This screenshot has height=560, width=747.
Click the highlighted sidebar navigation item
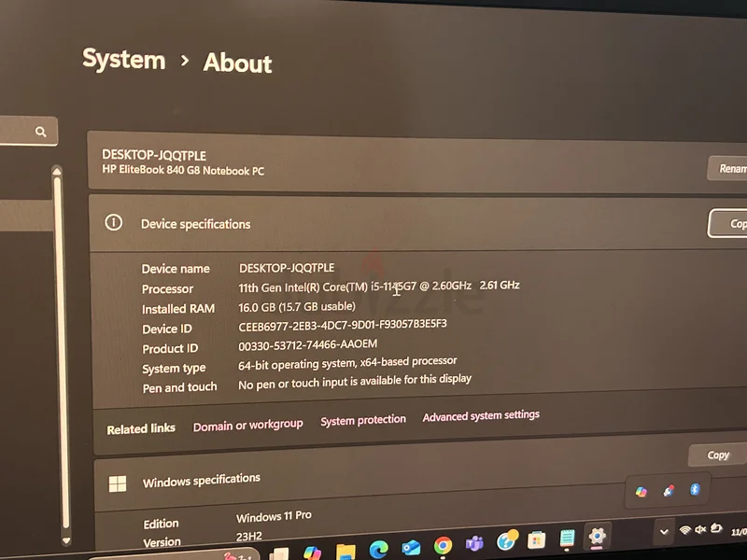coord(26,216)
